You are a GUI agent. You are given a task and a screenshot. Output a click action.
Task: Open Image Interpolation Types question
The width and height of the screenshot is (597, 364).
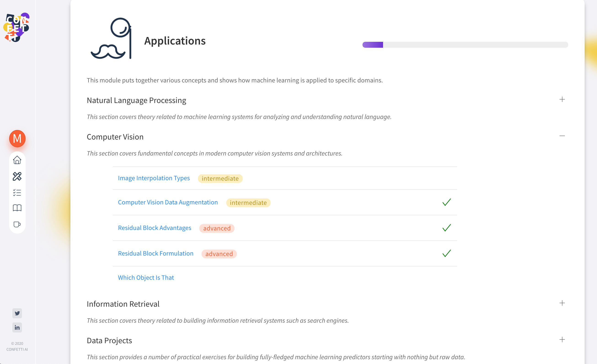point(154,178)
